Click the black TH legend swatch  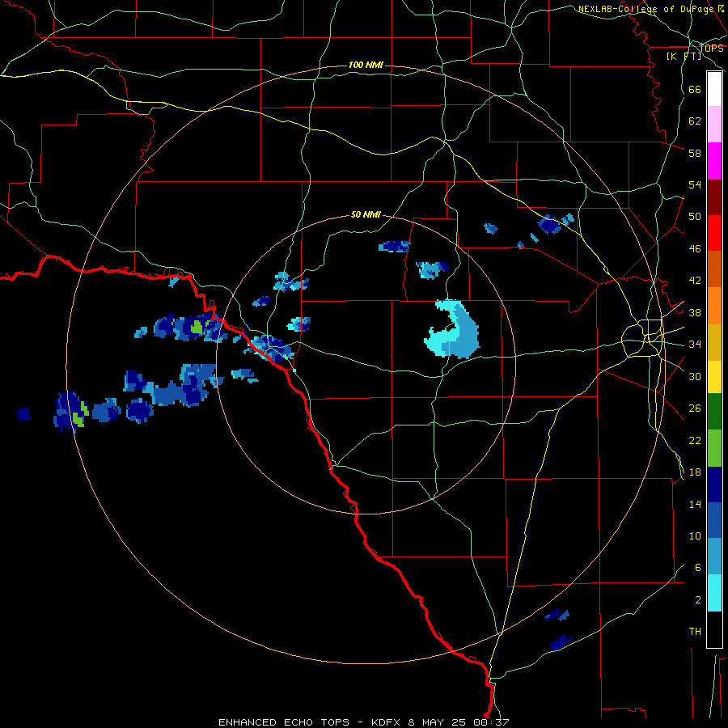click(x=714, y=629)
